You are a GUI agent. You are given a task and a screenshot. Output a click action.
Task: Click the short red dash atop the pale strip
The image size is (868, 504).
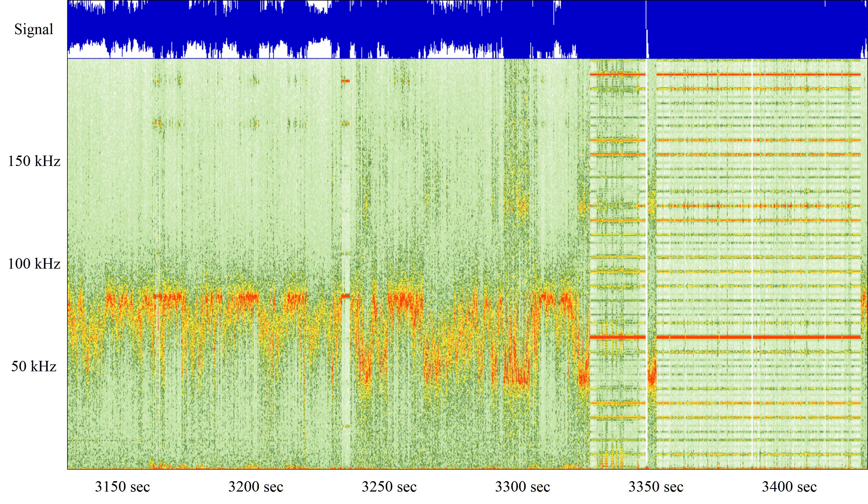[x=345, y=81]
